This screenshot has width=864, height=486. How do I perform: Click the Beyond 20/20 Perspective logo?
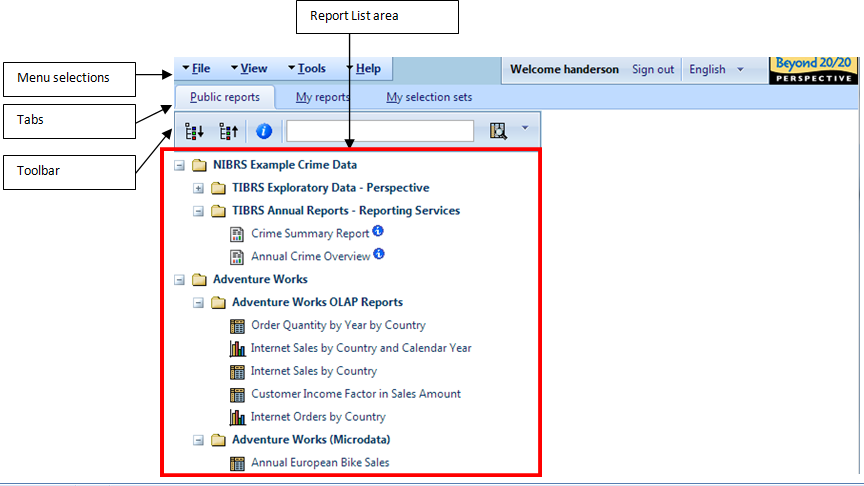(811, 70)
